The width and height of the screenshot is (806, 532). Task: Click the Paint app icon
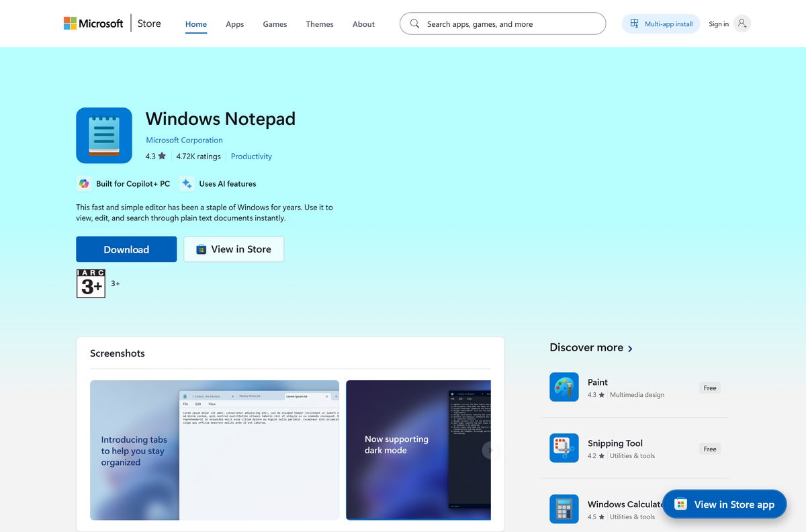click(x=564, y=387)
